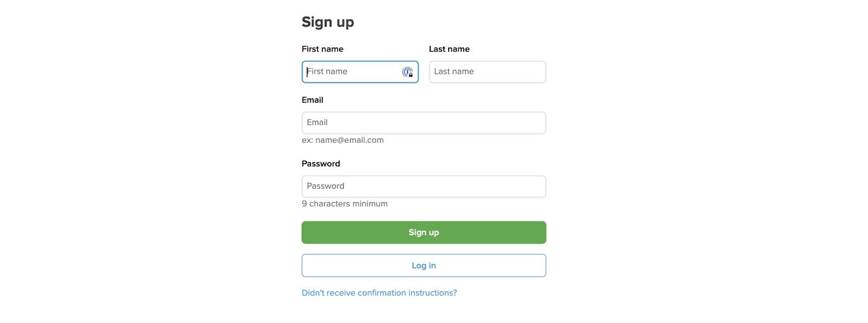Click the password manager icon in First name field

407,72
